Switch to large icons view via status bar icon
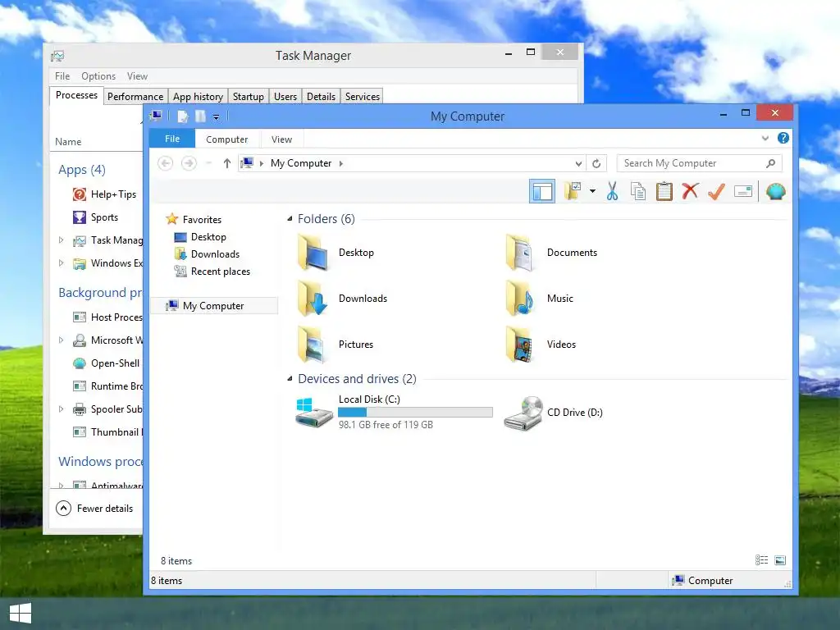Viewport: 840px width, 630px height. click(780, 560)
